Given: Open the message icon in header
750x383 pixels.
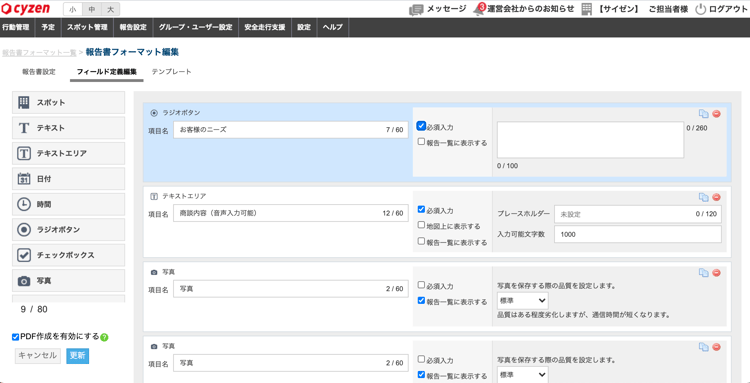Looking at the screenshot, I should tap(416, 10).
